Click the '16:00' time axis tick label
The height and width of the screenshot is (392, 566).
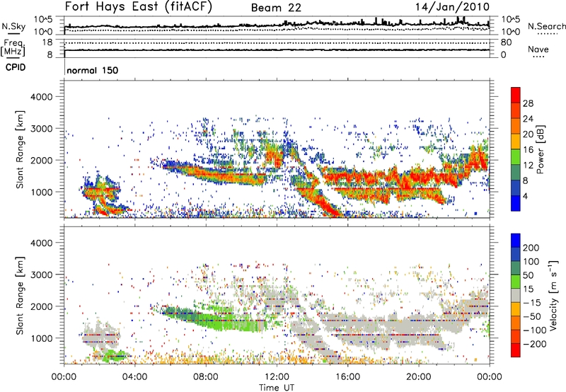(x=347, y=377)
